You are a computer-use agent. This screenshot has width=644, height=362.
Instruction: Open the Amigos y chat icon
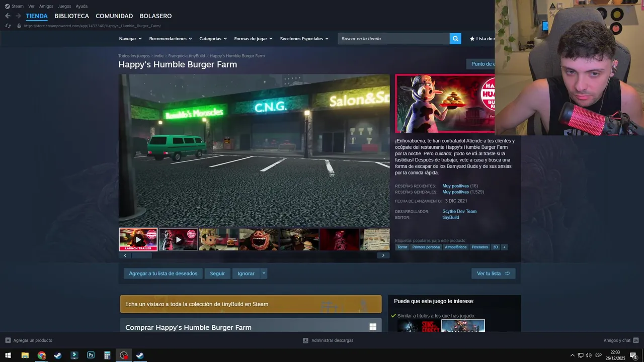(636, 340)
